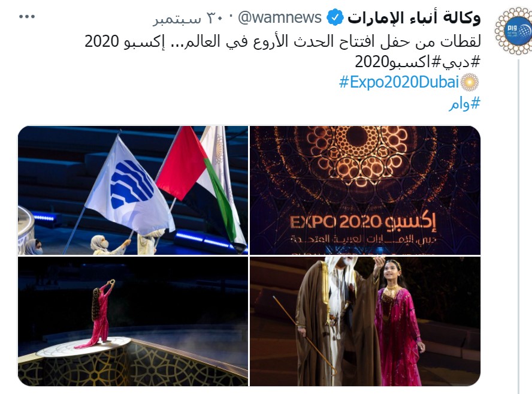This screenshot has width=532, height=394.
Task: Open the #وام hashtag
Action: [x=464, y=103]
